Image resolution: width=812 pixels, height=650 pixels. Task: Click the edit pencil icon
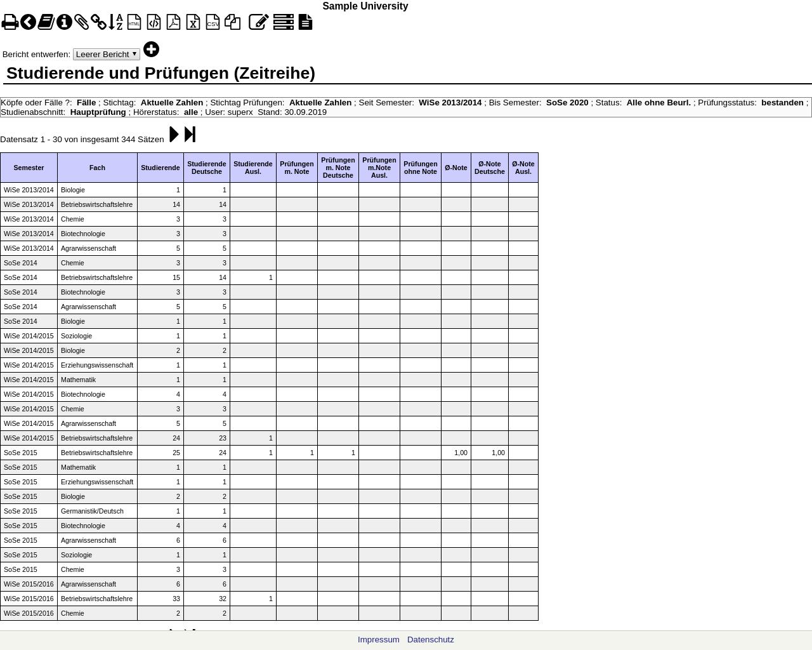point(258,22)
